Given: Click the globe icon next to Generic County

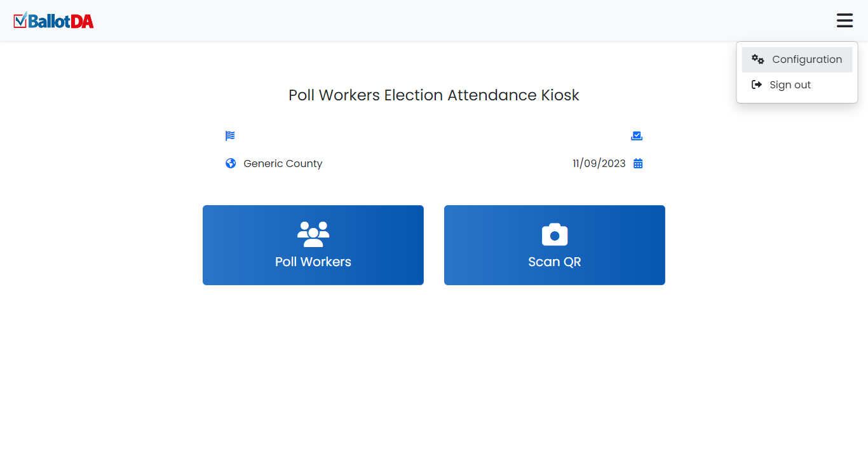Looking at the screenshot, I should pos(231,163).
